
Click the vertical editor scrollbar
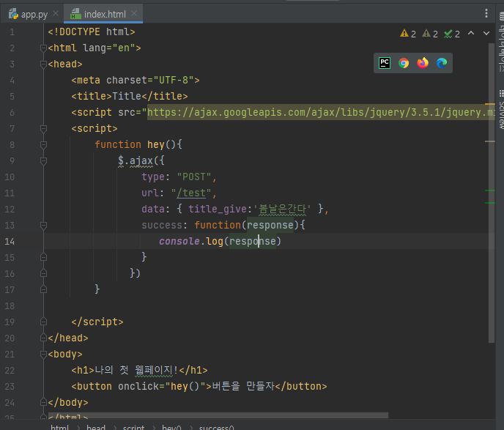pos(491,193)
